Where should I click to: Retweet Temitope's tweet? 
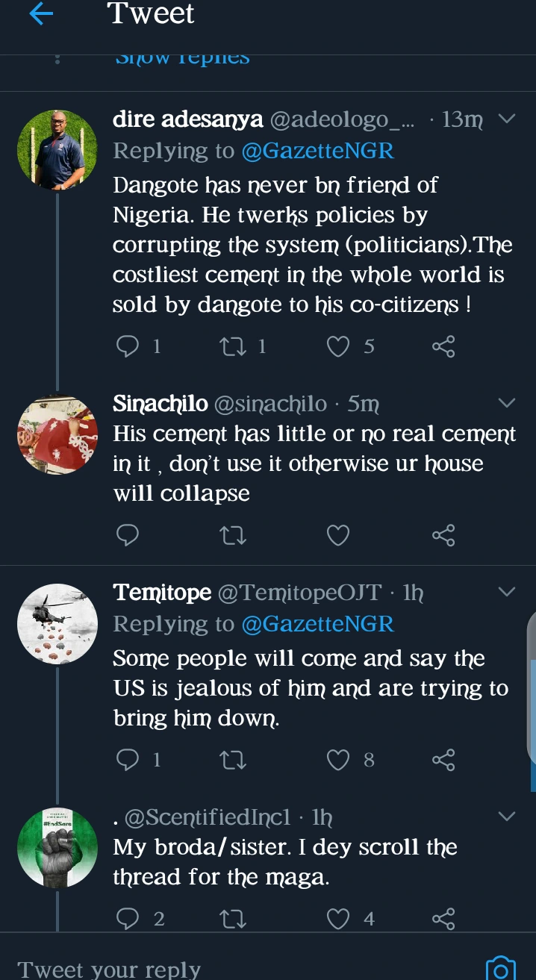click(x=234, y=760)
